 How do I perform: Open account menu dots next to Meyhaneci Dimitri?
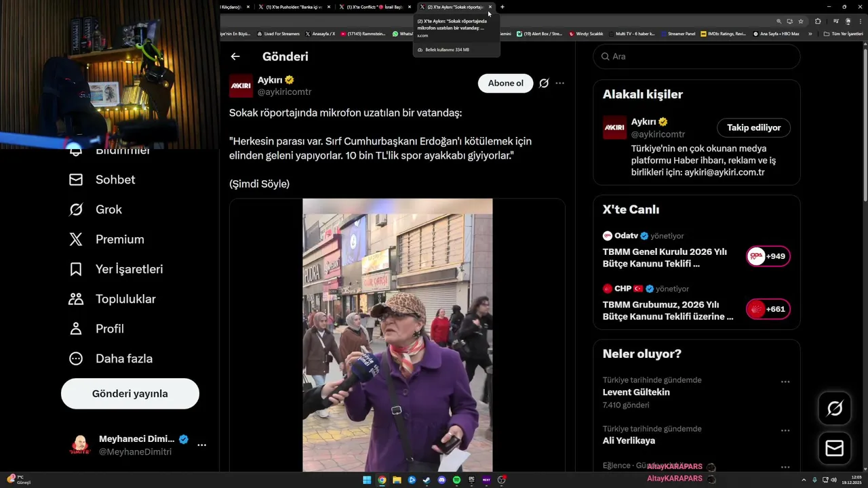201,445
